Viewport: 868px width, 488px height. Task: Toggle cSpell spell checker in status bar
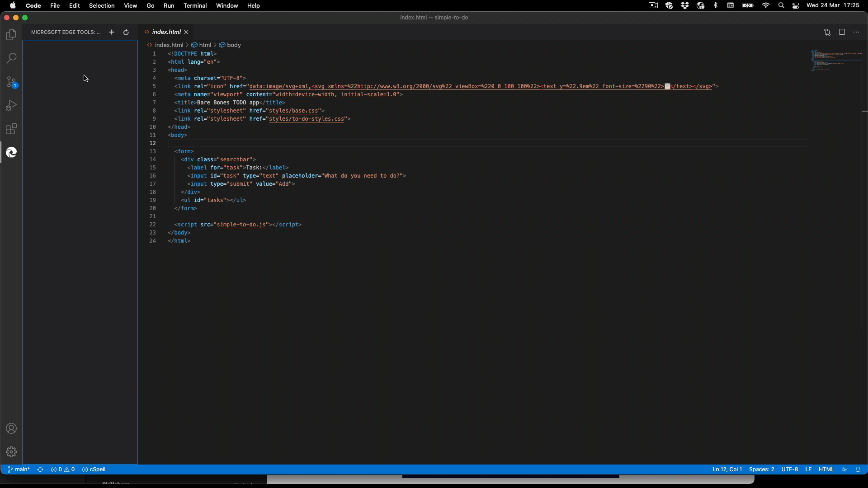[x=94, y=469]
